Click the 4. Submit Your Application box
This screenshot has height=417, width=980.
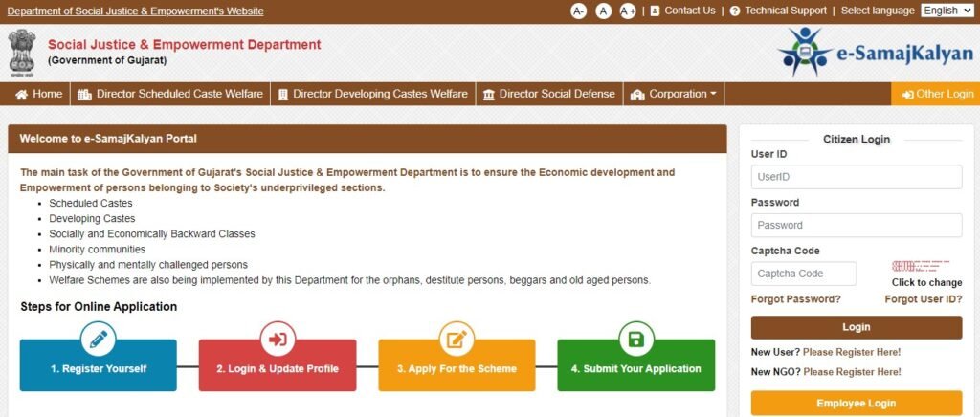[x=636, y=365]
